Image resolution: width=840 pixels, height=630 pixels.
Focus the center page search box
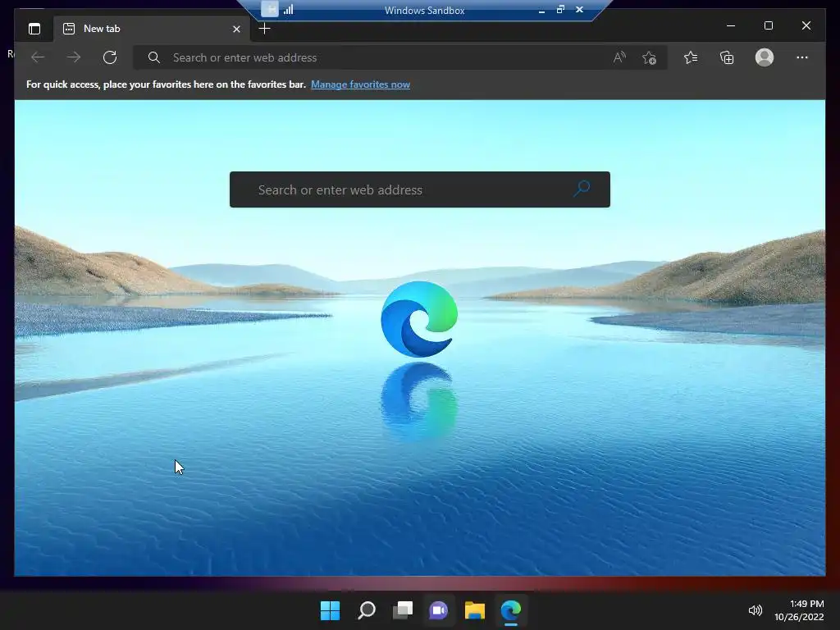click(x=419, y=189)
